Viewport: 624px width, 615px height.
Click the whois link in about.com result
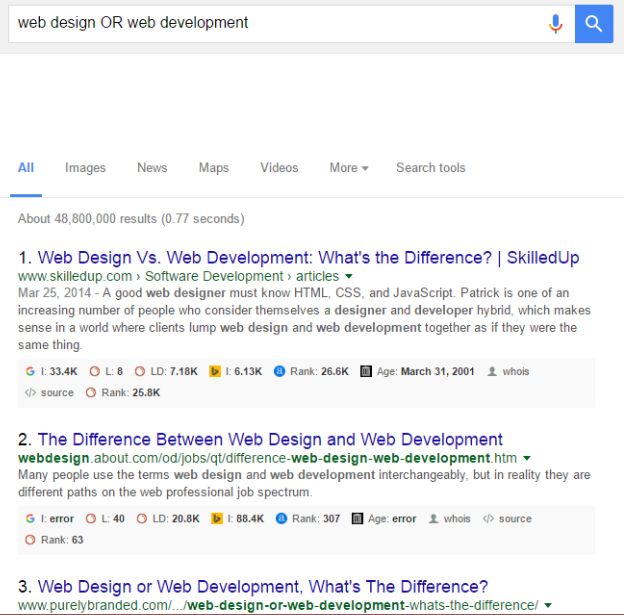pyautogui.click(x=457, y=519)
